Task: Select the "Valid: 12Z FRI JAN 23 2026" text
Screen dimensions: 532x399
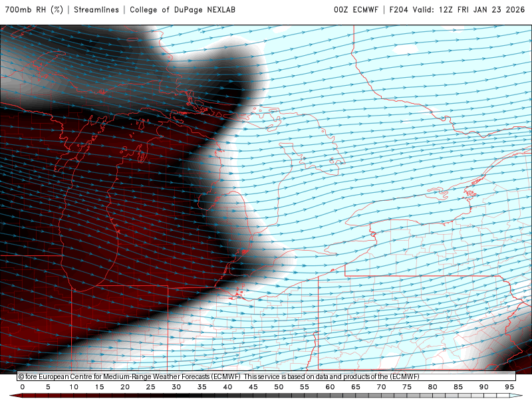Action: click(x=469, y=9)
